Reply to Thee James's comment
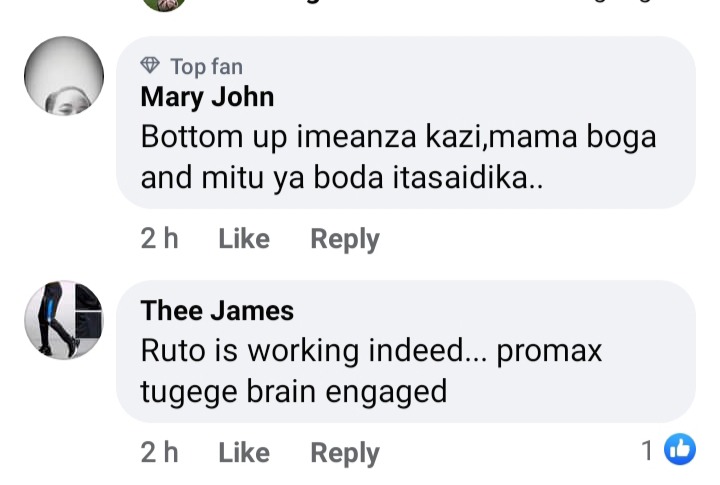This screenshot has width=720, height=485. pos(345,454)
